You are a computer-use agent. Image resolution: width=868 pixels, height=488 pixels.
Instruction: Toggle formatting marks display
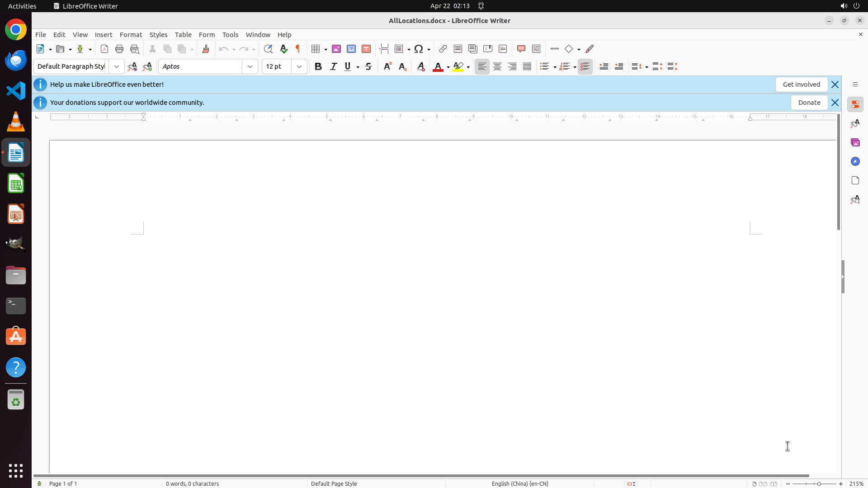(298, 49)
